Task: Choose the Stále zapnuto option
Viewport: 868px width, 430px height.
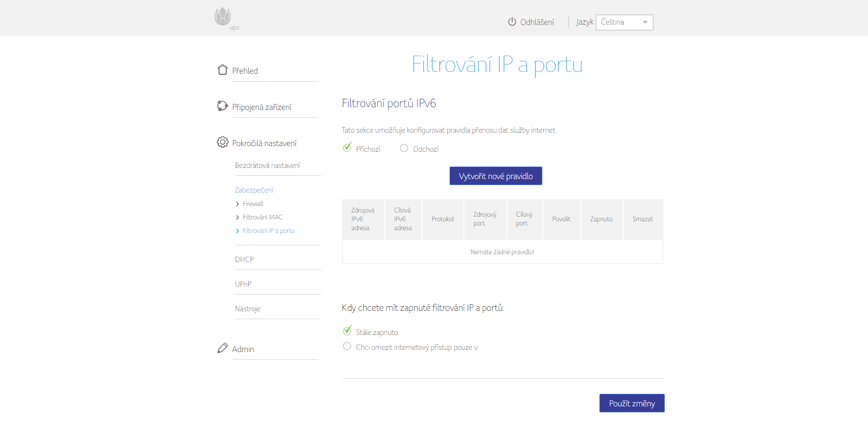Action: point(347,331)
